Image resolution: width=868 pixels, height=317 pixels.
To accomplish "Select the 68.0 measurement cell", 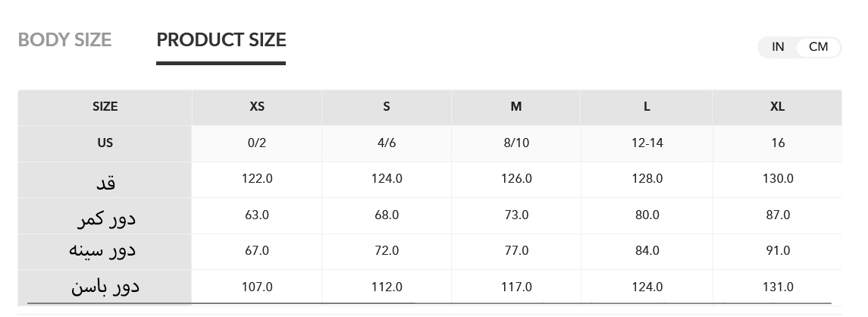I will pyautogui.click(x=387, y=215).
